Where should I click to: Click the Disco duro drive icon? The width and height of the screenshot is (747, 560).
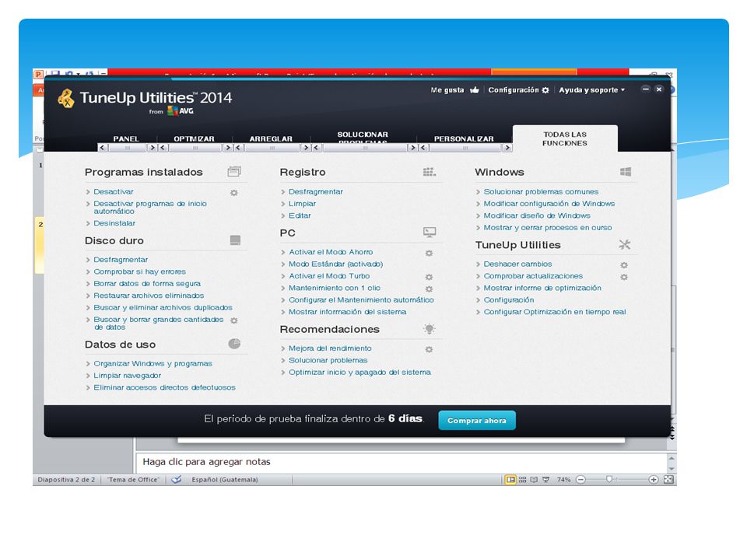coord(235,240)
